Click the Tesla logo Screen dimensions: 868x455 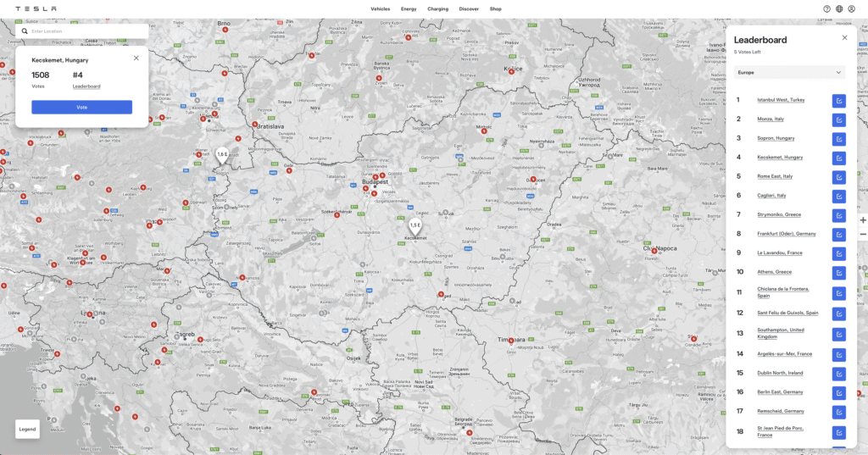click(x=36, y=8)
